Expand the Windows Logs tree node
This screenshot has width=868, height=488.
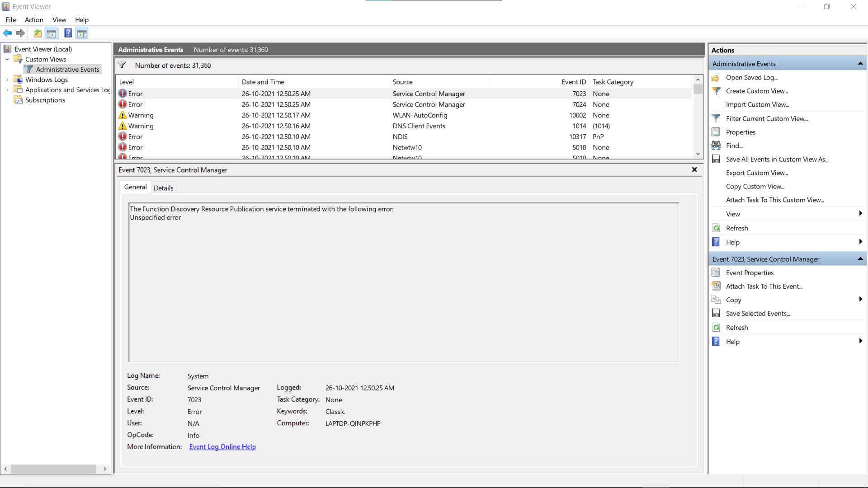tap(7, 80)
